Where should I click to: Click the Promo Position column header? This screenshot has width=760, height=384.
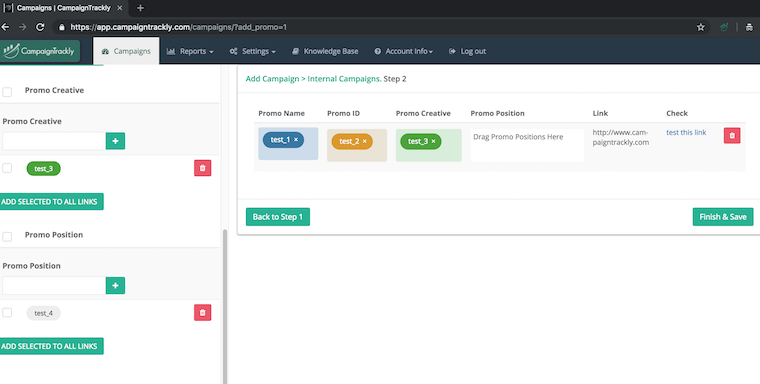(x=497, y=113)
